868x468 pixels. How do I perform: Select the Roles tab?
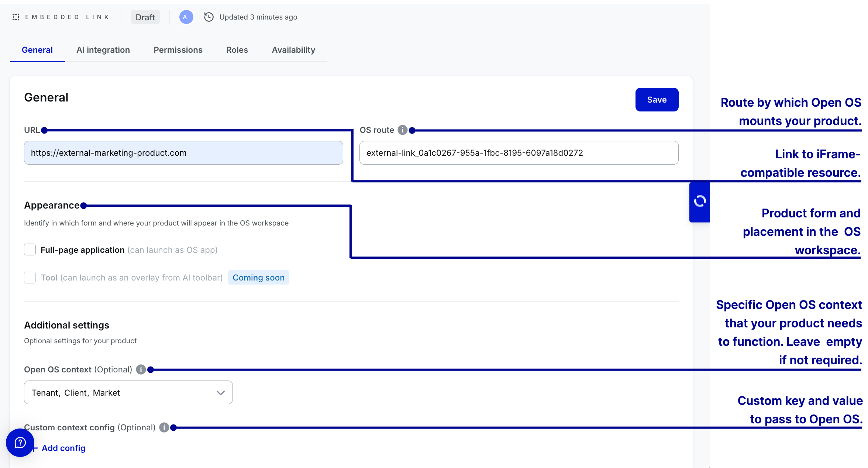(237, 50)
